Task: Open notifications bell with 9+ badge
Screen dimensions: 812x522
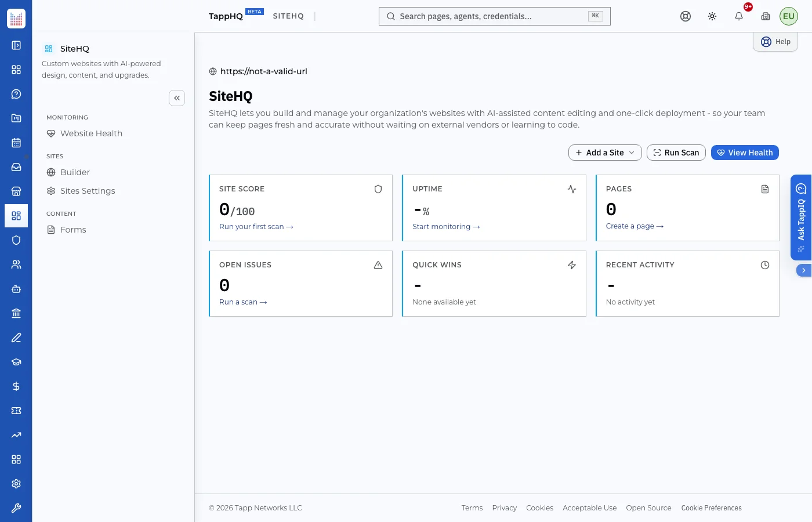Action: pos(739,16)
